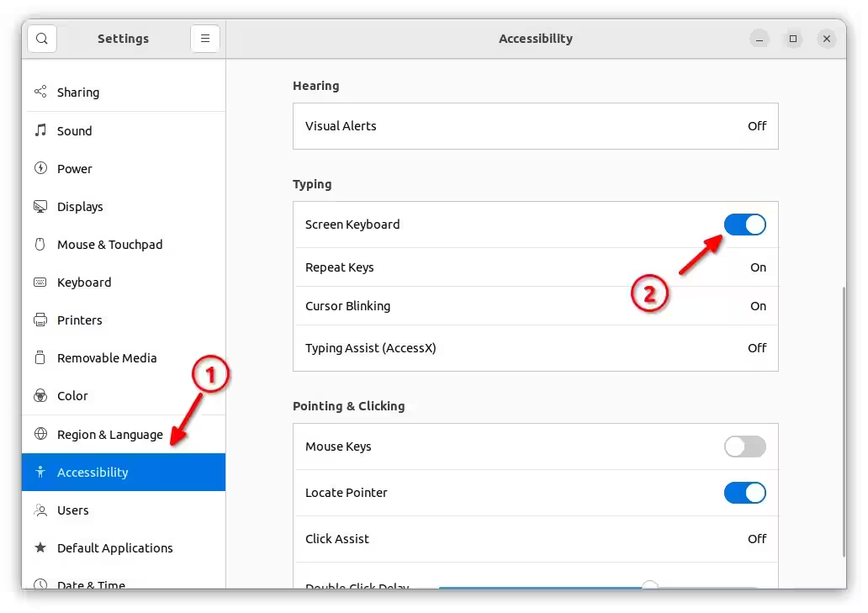
Task: Click the Sound music note icon
Action: coord(40,130)
